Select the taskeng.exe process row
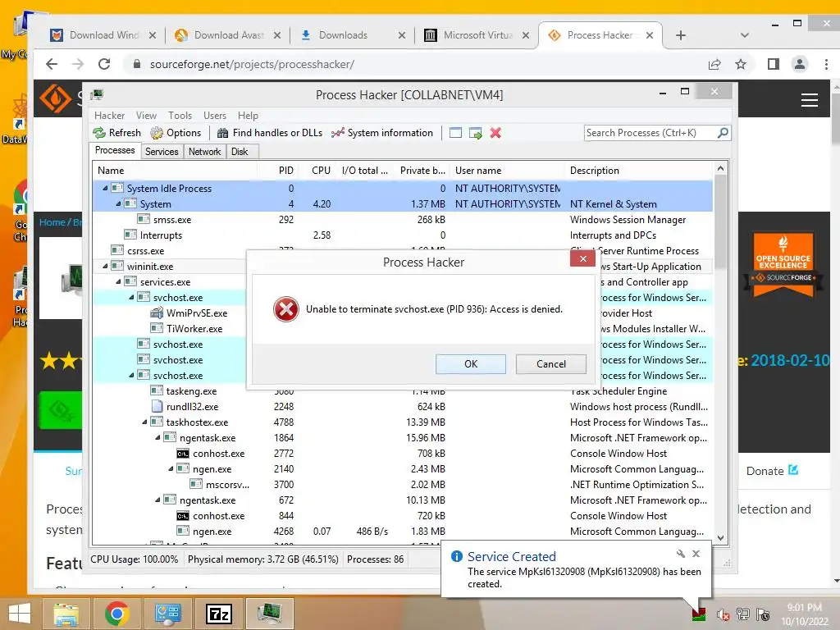Image resolution: width=840 pixels, height=630 pixels. pos(402,391)
